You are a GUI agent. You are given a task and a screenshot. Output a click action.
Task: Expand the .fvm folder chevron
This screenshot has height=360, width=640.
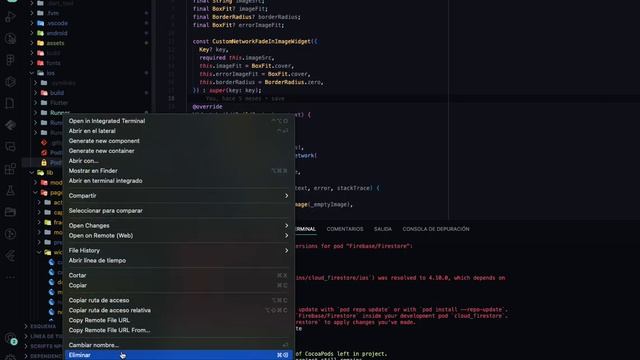[x=32, y=13]
